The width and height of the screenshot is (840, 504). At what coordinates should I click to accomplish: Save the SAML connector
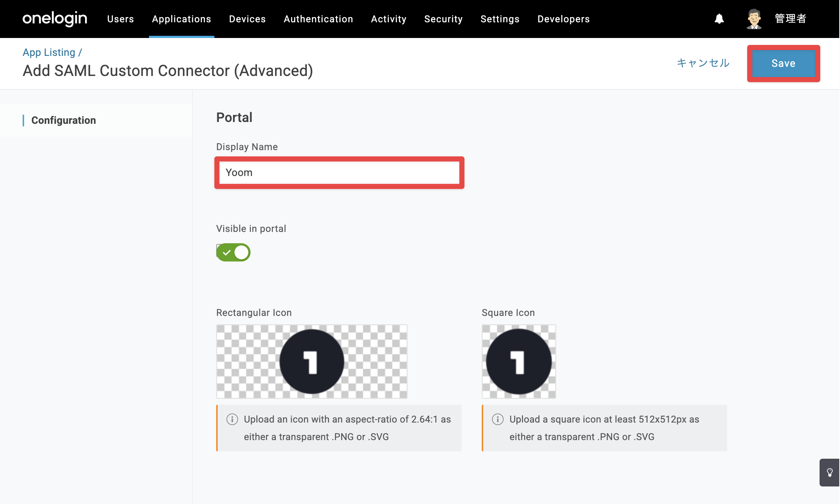(x=783, y=64)
